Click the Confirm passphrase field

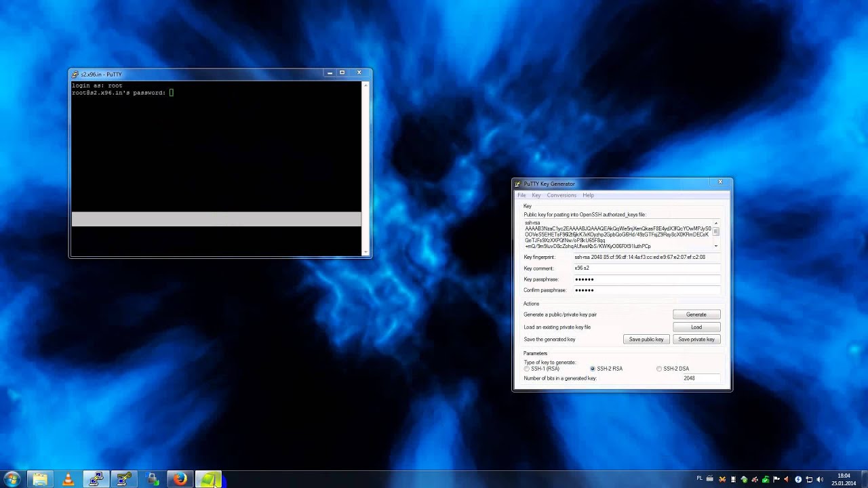pyautogui.click(x=647, y=290)
